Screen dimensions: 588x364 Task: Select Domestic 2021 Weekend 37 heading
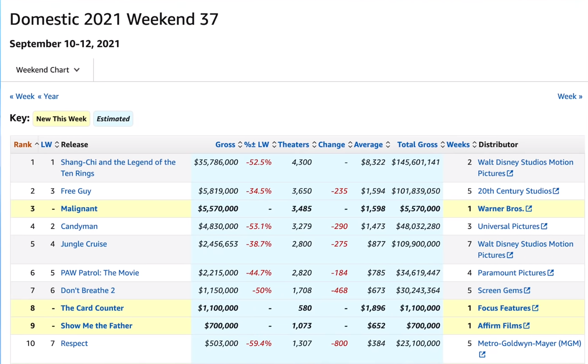(114, 19)
